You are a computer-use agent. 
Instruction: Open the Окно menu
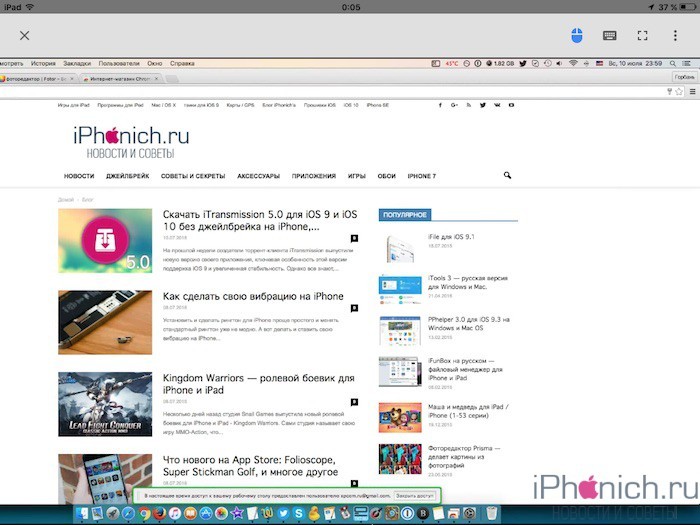(x=154, y=63)
